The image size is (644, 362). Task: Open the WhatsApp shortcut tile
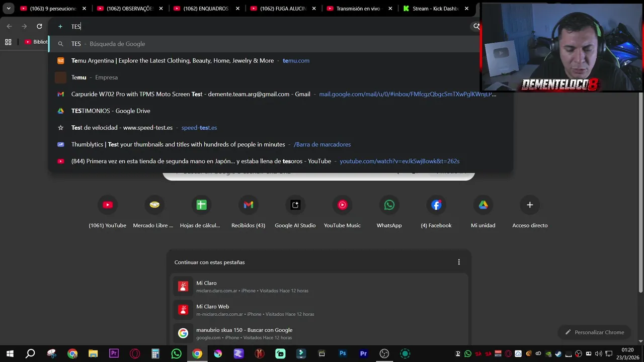pos(389,212)
